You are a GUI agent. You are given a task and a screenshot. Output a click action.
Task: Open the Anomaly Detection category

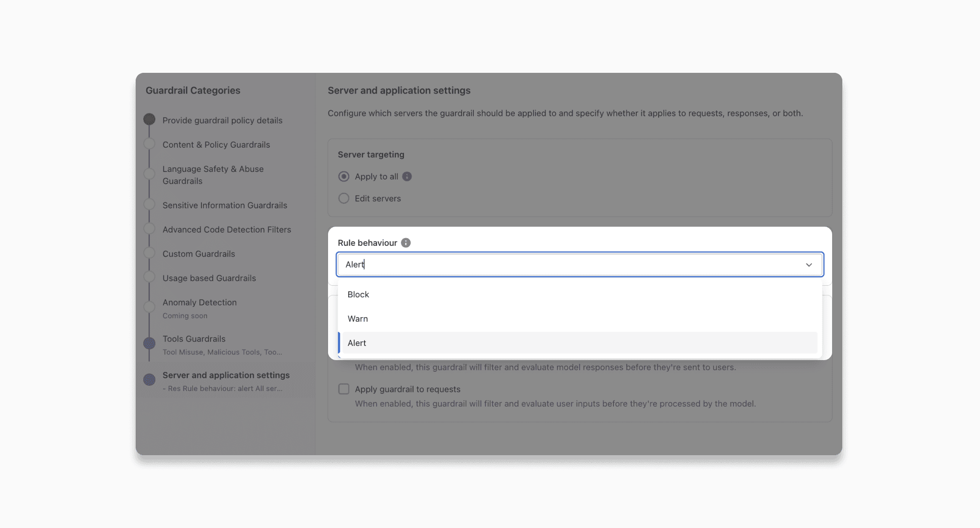pos(199,302)
